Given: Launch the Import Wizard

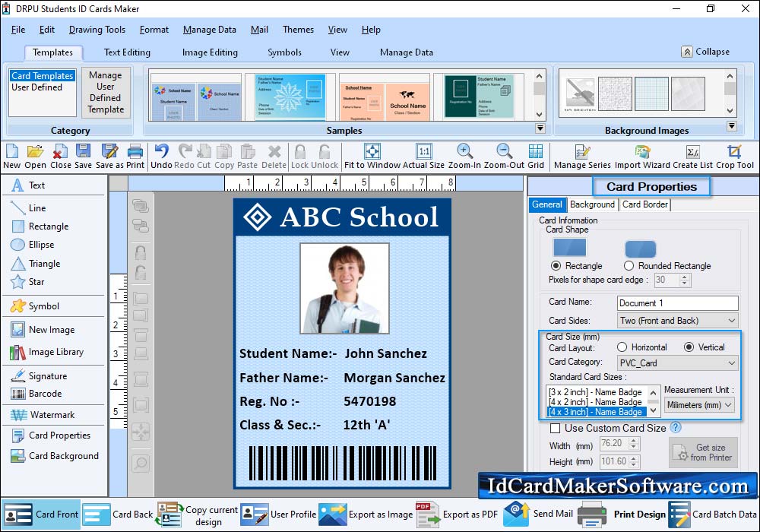Looking at the screenshot, I should pyautogui.click(x=643, y=157).
